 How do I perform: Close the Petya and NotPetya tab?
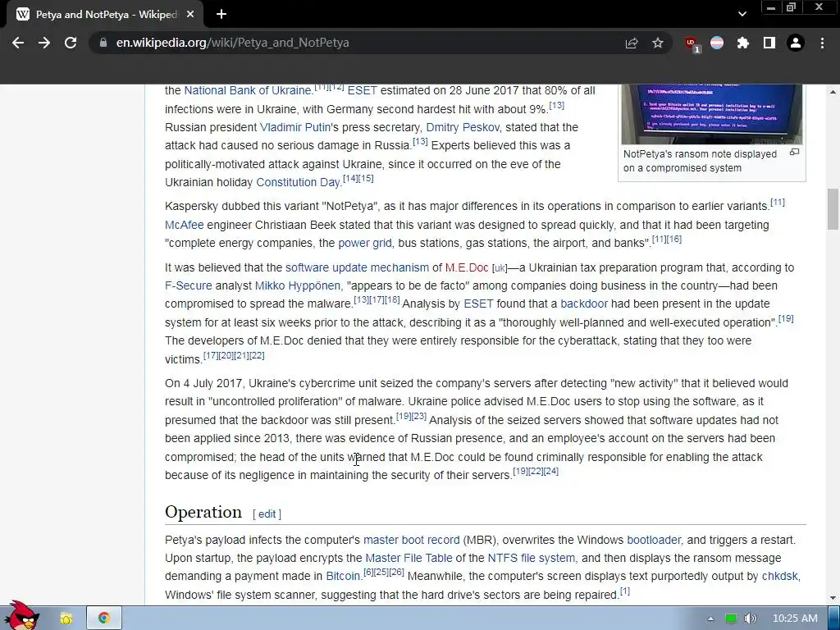[190, 15]
